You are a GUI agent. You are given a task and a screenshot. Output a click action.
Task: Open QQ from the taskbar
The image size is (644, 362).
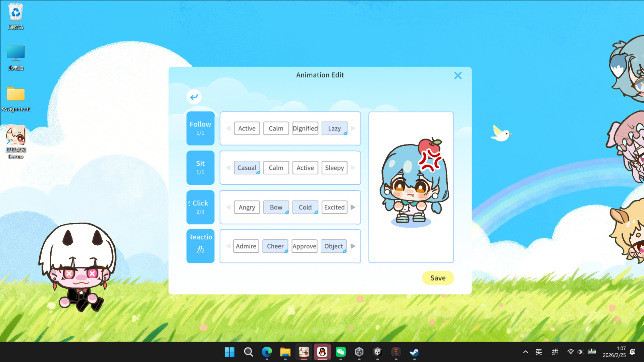coord(322,352)
